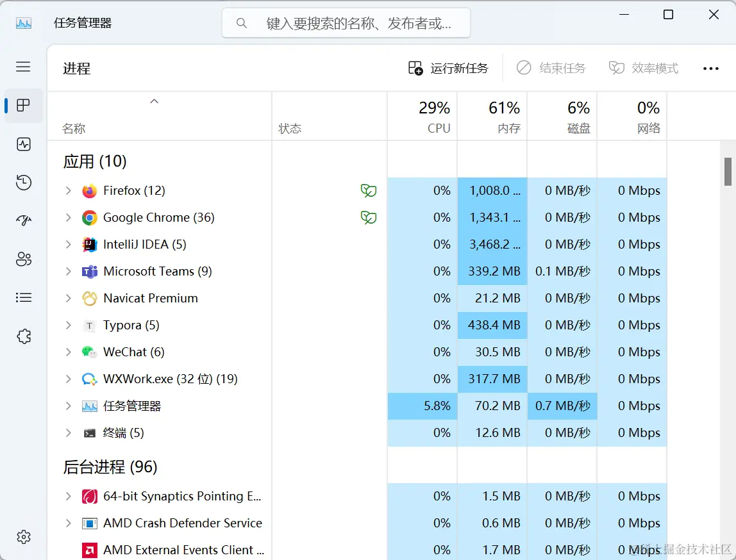
Task: Select WXWork memory value 317.7 MB
Action: (x=492, y=379)
